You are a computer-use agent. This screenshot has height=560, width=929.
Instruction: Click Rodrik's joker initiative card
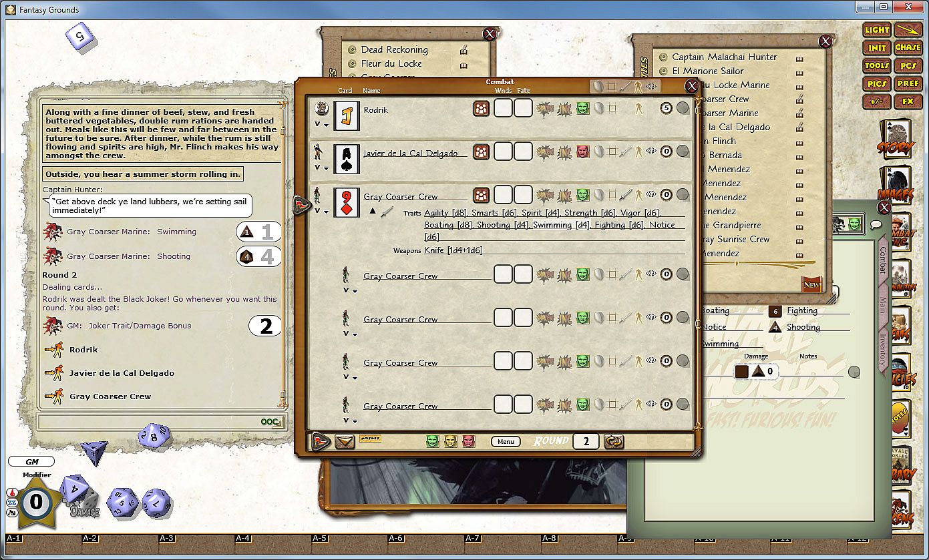[x=347, y=115]
